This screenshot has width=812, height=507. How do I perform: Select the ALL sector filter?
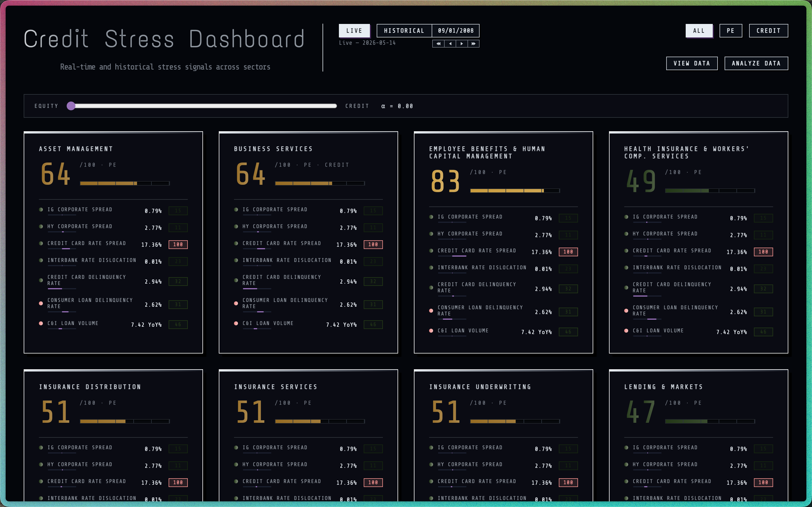699,30
